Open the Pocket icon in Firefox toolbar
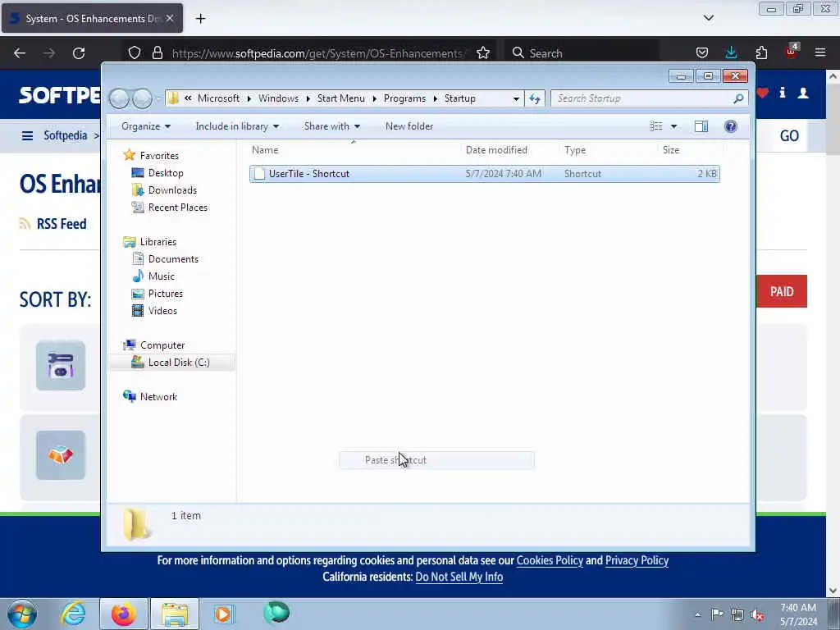The image size is (840, 630). [x=702, y=53]
